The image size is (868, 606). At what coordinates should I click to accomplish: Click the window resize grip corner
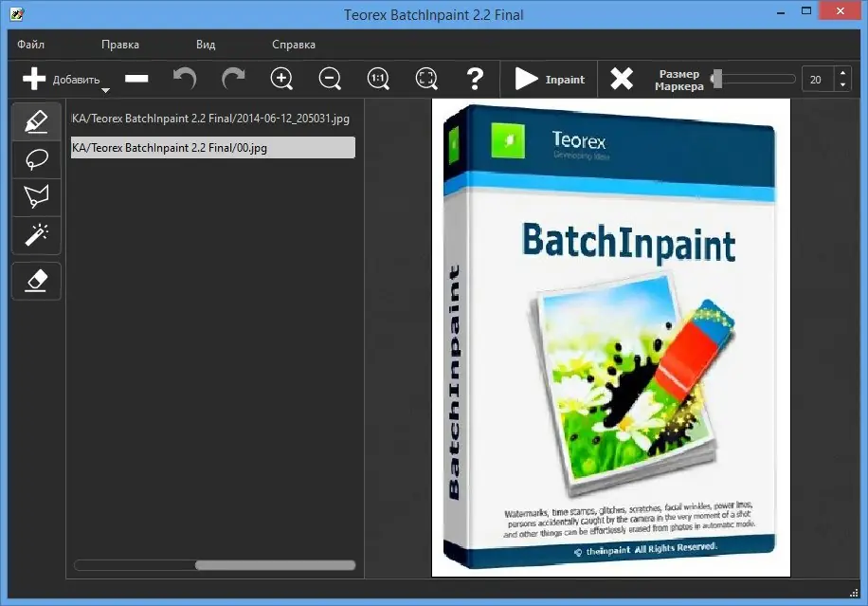tap(854, 592)
